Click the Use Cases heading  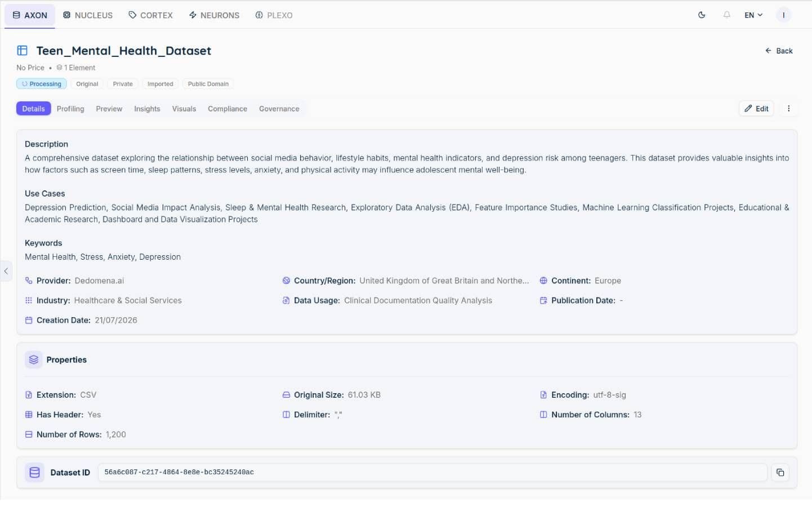tap(45, 193)
